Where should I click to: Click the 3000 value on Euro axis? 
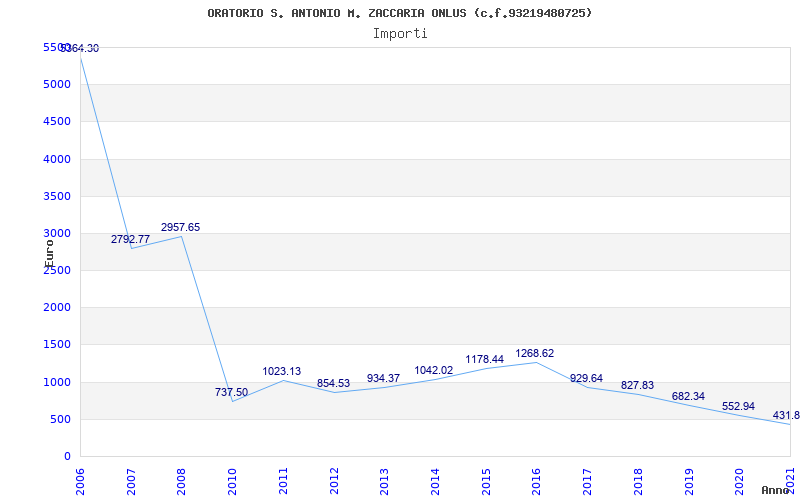[x=56, y=233]
